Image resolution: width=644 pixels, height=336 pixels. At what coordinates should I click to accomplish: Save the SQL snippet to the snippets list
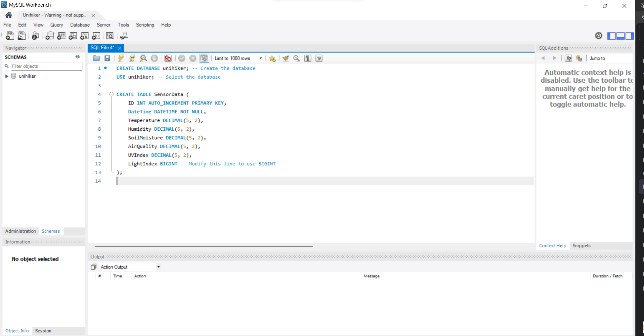(272, 58)
